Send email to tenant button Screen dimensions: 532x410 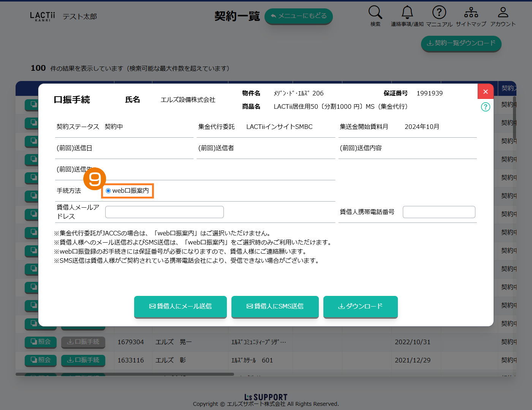[180, 307]
